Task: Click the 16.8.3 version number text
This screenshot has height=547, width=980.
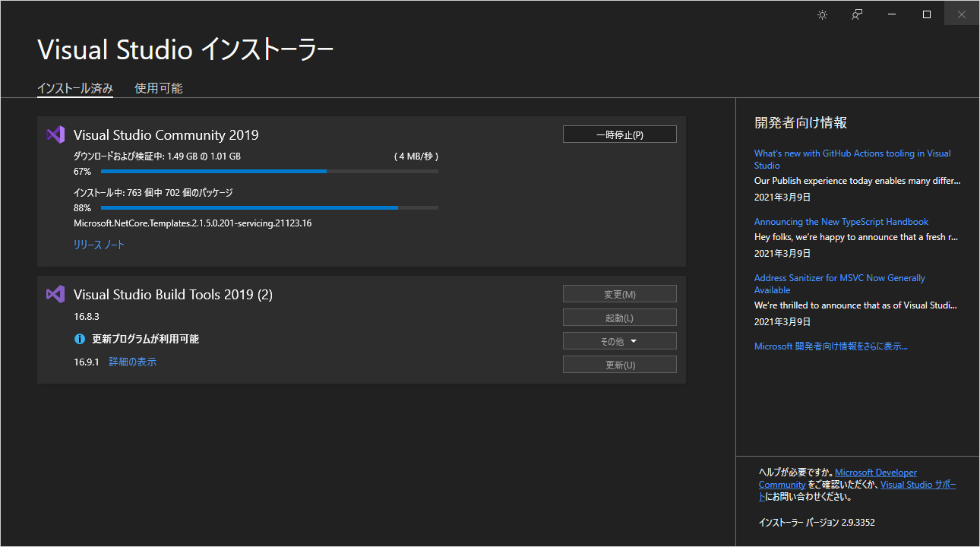Action: 87,316
